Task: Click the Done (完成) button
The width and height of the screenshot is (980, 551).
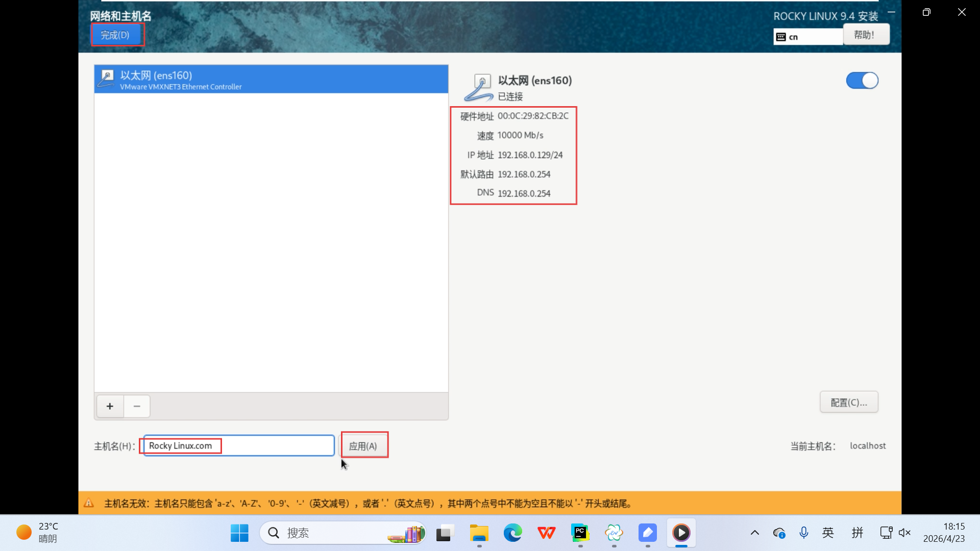Action: (115, 35)
